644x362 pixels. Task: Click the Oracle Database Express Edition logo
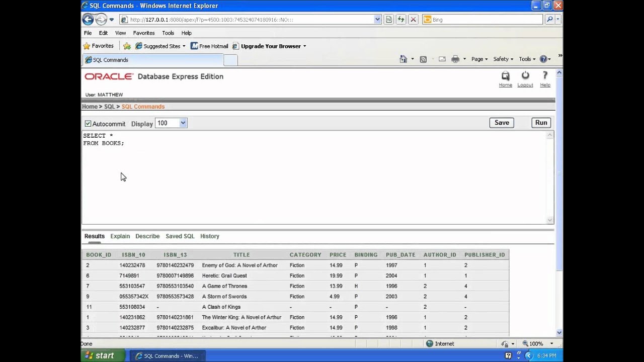154,76
